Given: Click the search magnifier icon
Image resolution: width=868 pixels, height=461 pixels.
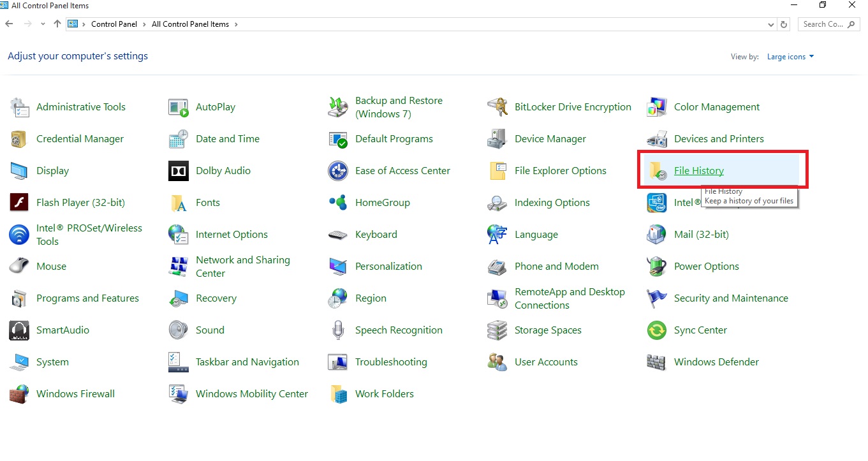Looking at the screenshot, I should pyautogui.click(x=851, y=24).
